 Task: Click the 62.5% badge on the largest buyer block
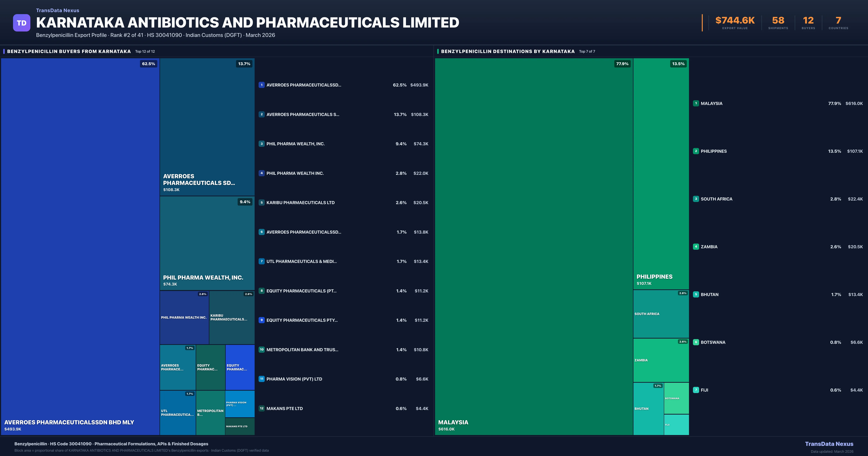coord(148,64)
